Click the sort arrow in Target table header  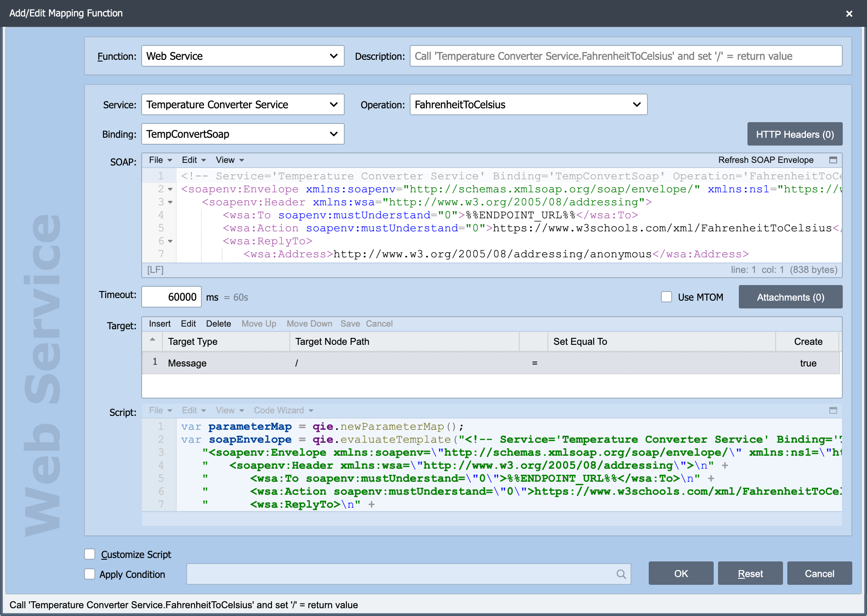tap(152, 340)
